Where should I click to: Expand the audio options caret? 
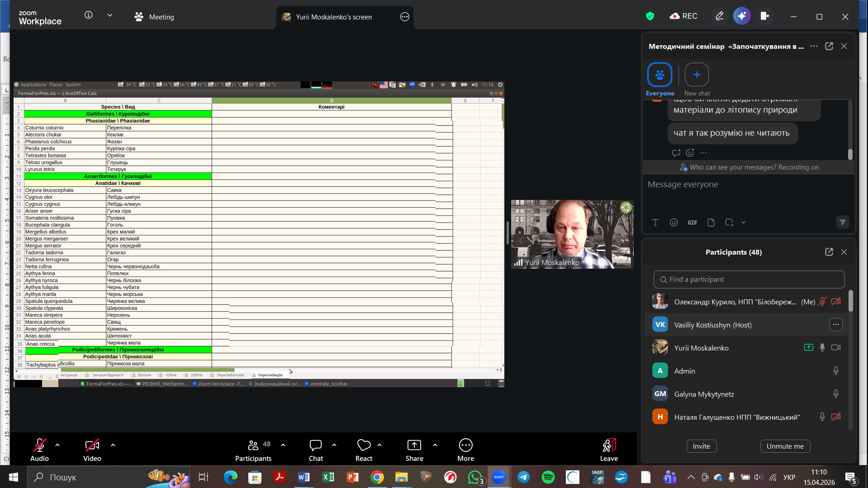57,445
